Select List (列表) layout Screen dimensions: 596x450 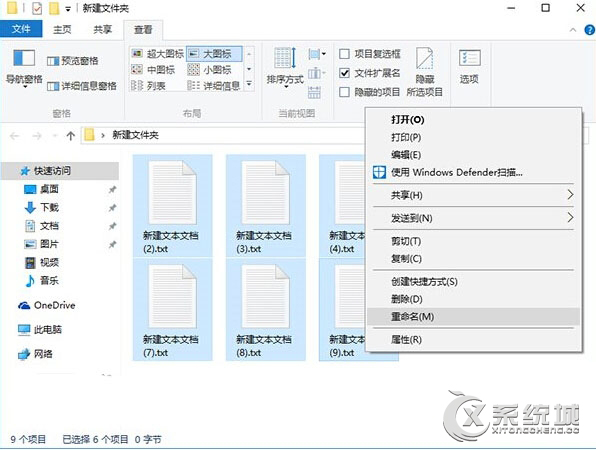point(149,86)
